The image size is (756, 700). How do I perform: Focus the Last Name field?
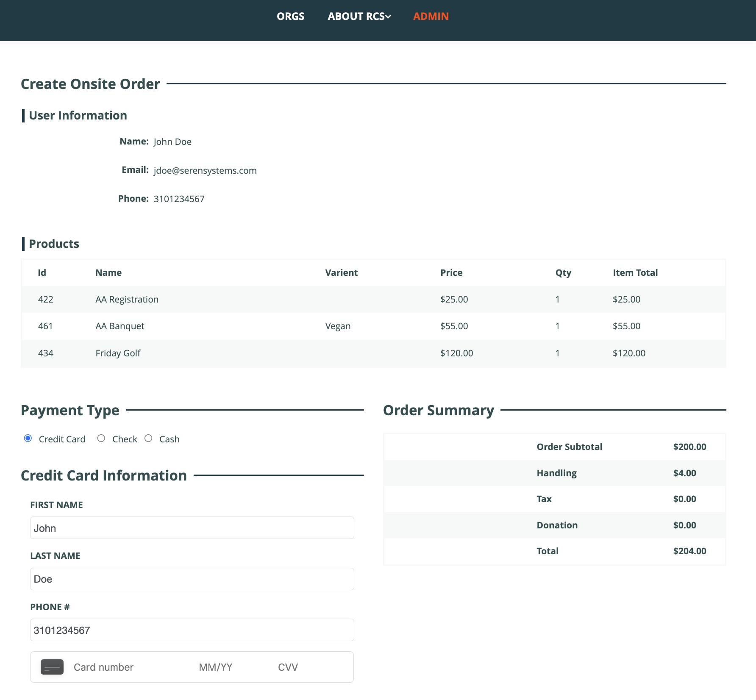(x=192, y=579)
